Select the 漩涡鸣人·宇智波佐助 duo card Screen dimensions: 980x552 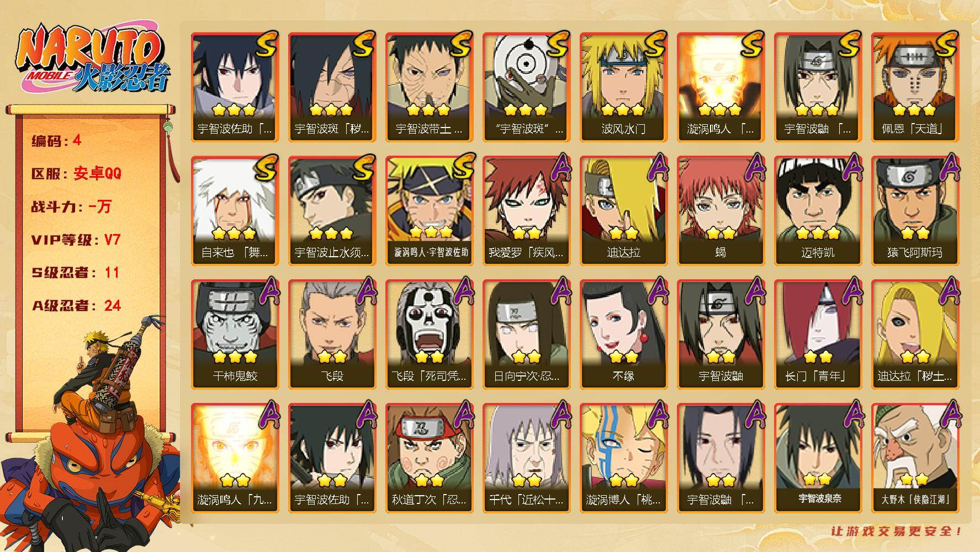(x=429, y=211)
